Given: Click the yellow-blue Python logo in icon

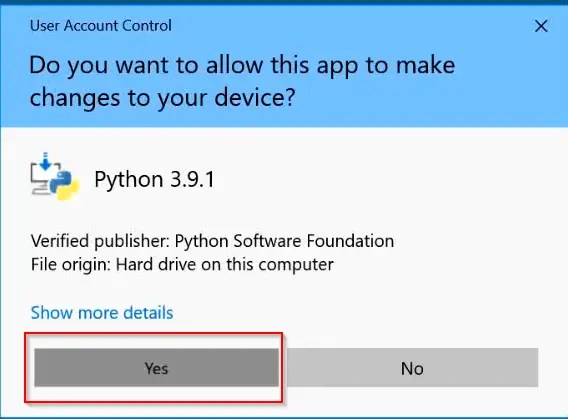Looking at the screenshot, I should tap(64, 186).
